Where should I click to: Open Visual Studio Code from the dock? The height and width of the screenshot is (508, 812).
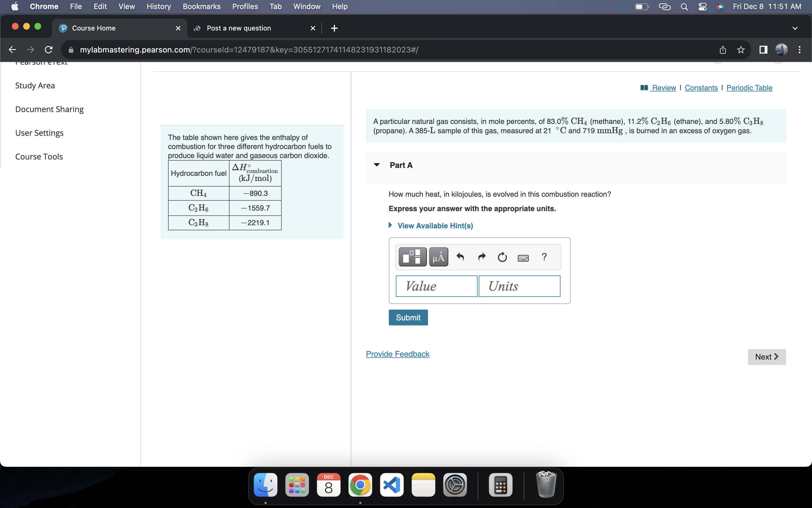click(392, 485)
